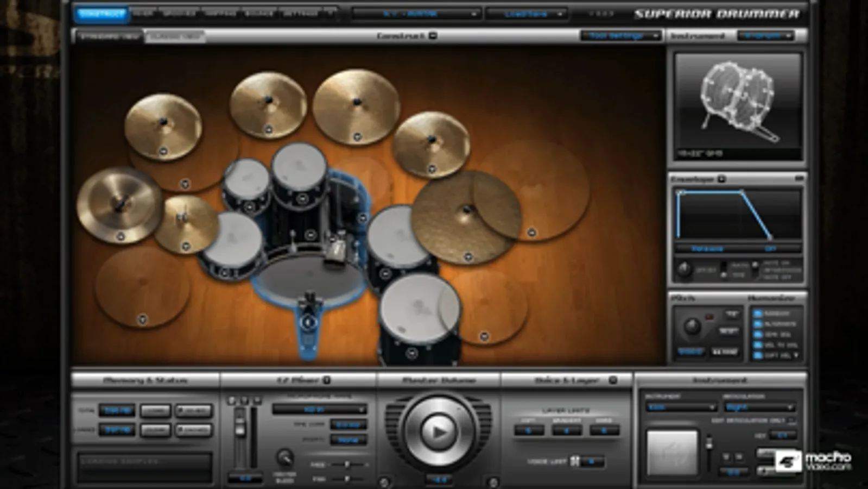Select the ride cymbal on the right
The height and width of the screenshot is (489, 868).
(x=466, y=217)
